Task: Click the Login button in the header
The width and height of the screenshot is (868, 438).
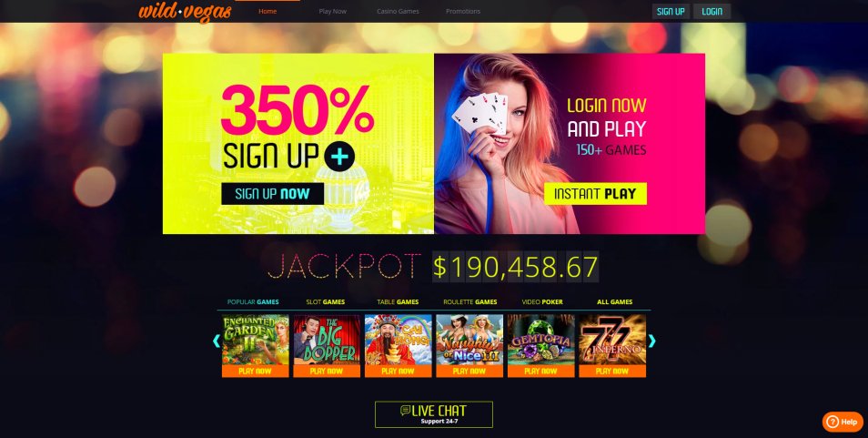Action: point(712,11)
